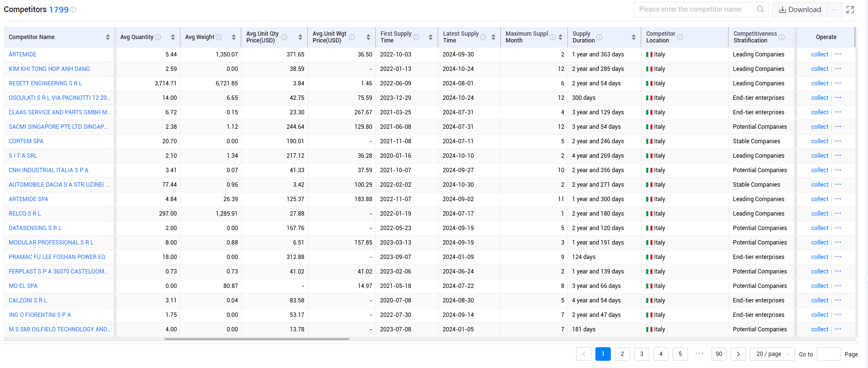Open more actions for ARTEMIDE row
This screenshot has width=868, height=368.
tap(838, 55)
